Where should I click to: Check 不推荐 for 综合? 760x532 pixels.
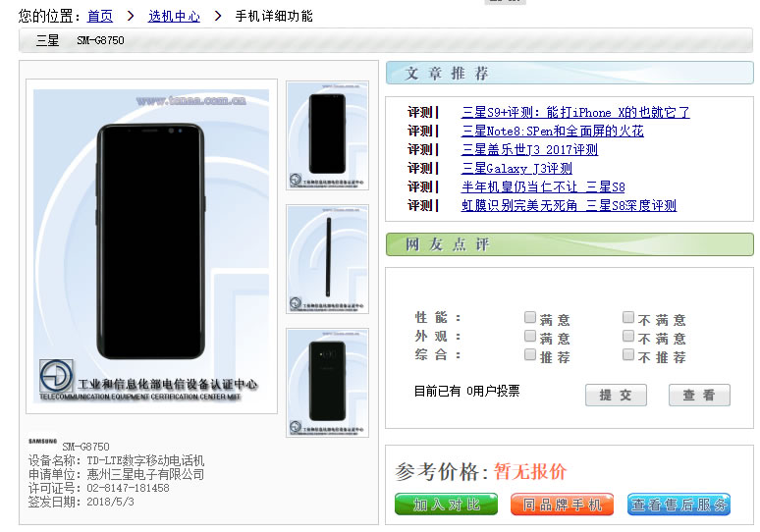(x=628, y=354)
